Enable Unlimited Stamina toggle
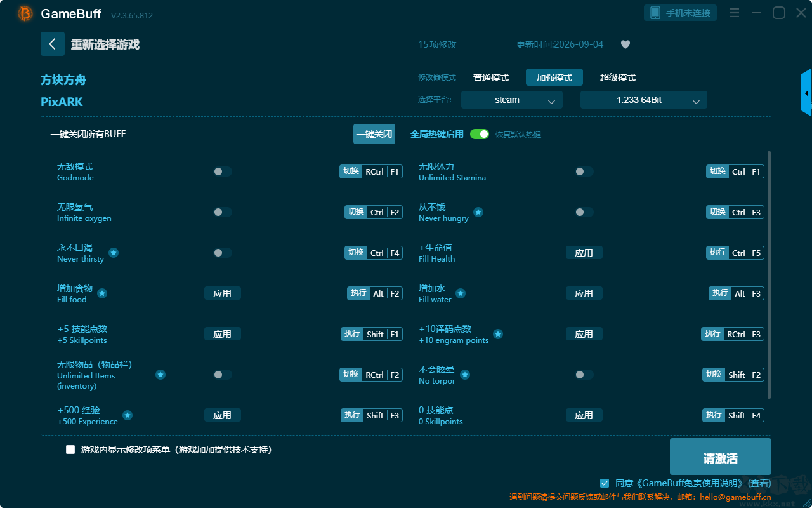Viewport: 812px width, 508px height. click(584, 171)
